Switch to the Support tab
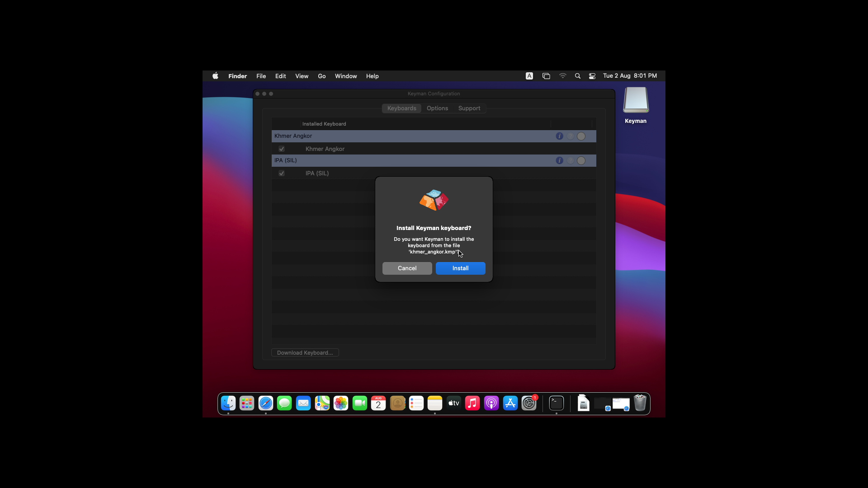 click(469, 108)
